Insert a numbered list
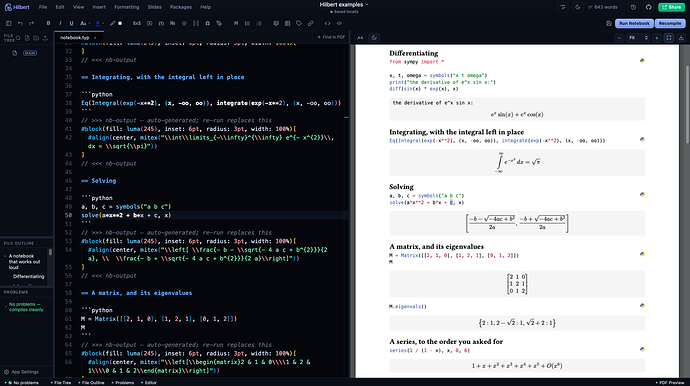The width and height of the screenshot is (690, 386). pyautogui.click(x=259, y=23)
